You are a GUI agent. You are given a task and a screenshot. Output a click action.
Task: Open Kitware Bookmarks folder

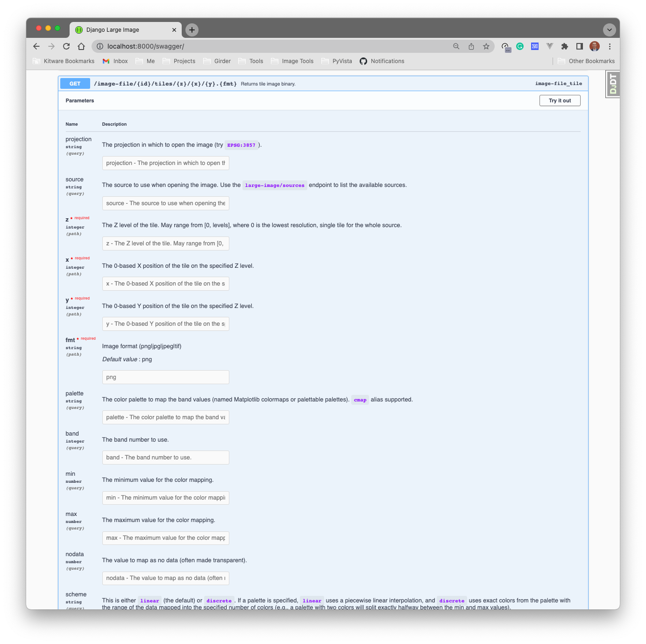(x=64, y=61)
